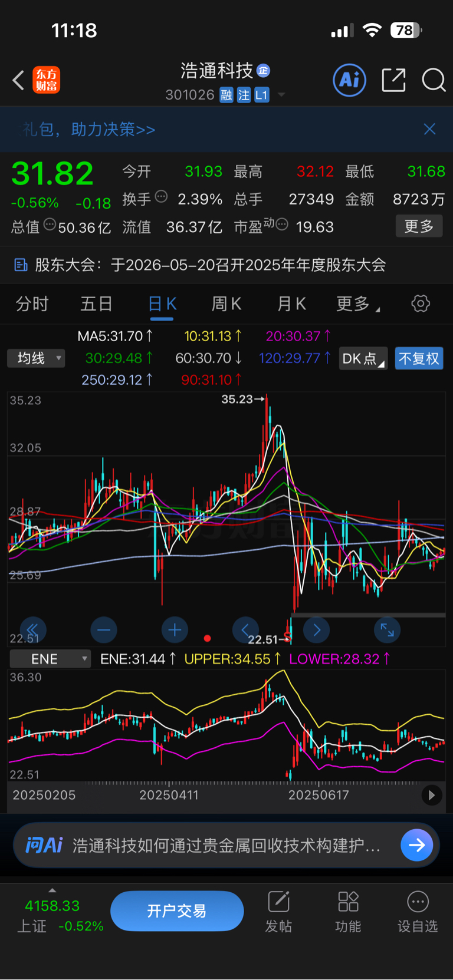This screenshot has width=453, height=980.
Task: Open the ENE sub-indicator dropdown
Action: (50, 659)
